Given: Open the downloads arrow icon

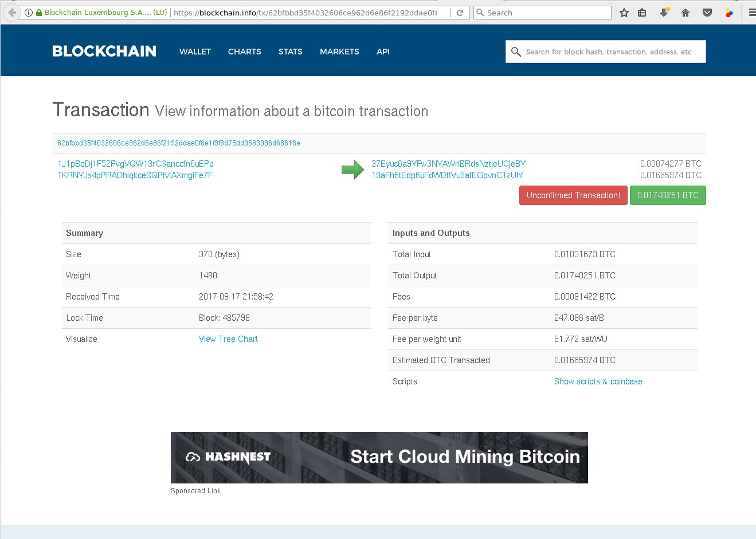Looking at the screenshot, I should click(664, 12).
